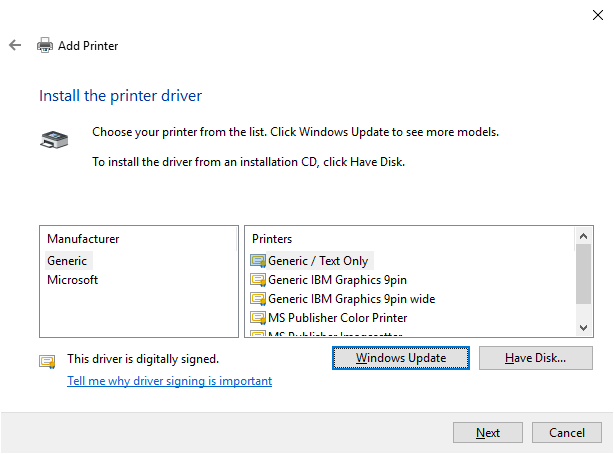Screen dimensions: 614x454
Task: Click the Add Printer title icon
Action: point(45,45)
